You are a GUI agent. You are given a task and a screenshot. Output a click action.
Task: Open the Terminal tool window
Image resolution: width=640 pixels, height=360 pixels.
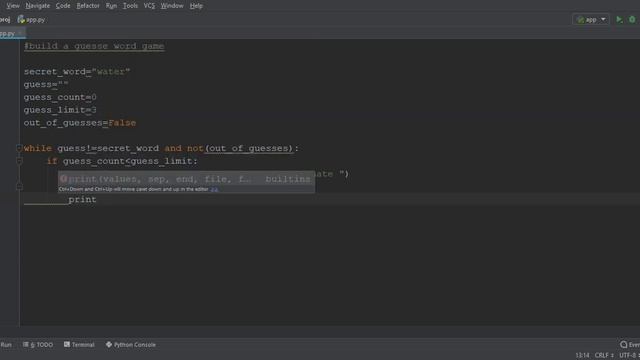tap(79, 345)
